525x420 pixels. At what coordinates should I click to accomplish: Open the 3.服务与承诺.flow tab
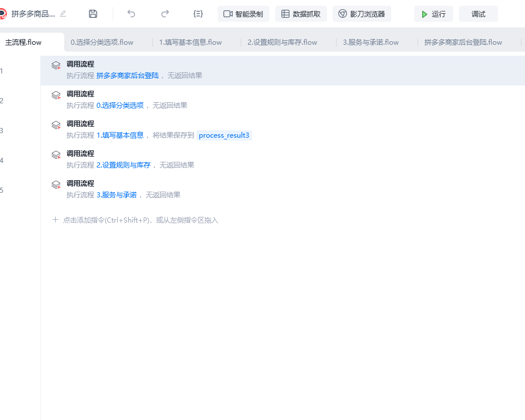[370, 42]
